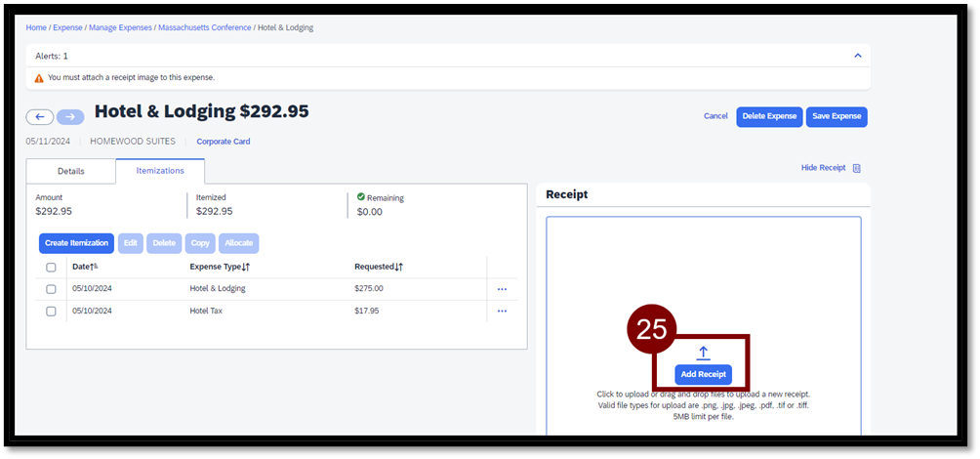Click the warning icon in the alert
This screenshot has width=980, height=459.
point(39,78)
